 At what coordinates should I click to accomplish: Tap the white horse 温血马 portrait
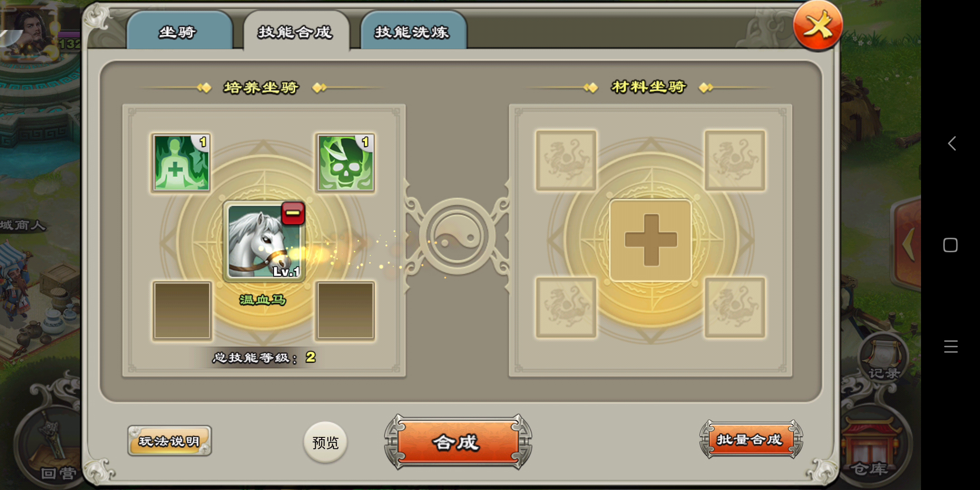264,241
